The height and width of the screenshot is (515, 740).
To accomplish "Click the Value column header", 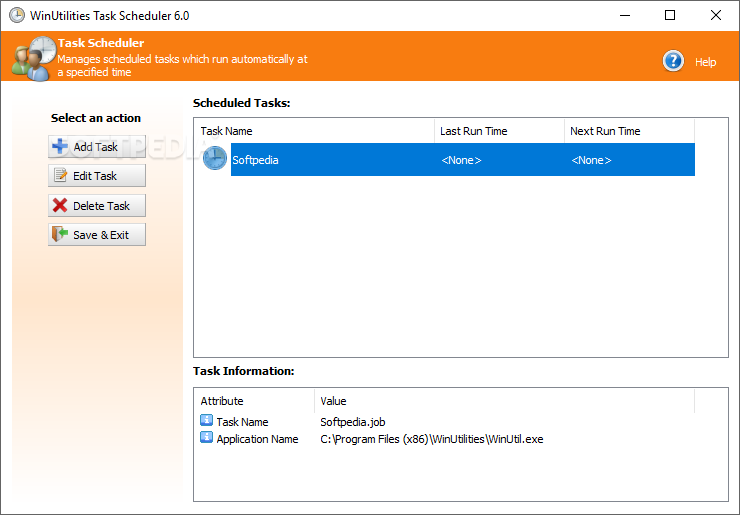I will tap(504, 401).
